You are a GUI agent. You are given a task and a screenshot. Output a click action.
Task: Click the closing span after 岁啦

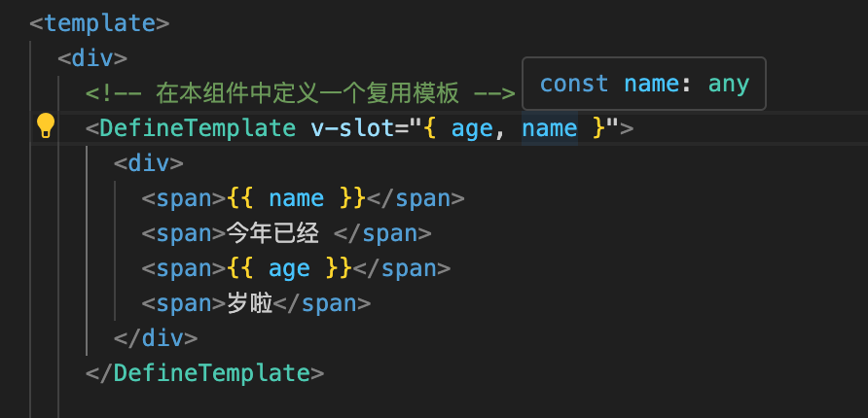322,303
